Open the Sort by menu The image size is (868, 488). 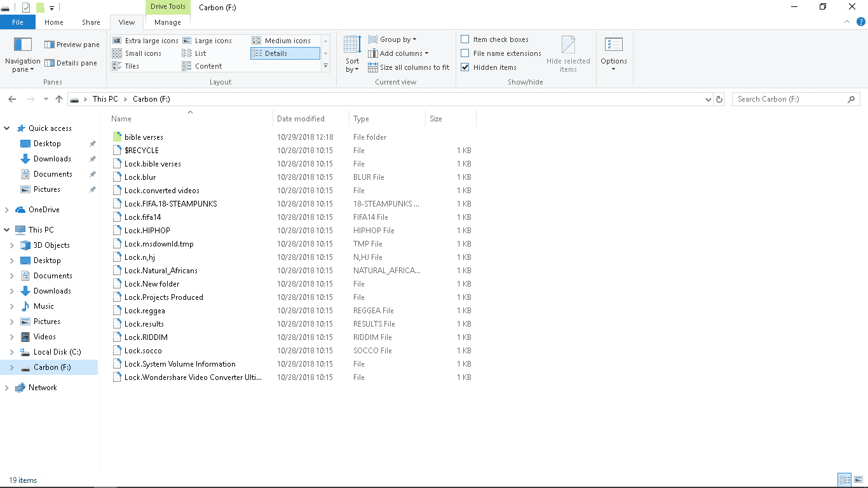[x=352, y=54]
